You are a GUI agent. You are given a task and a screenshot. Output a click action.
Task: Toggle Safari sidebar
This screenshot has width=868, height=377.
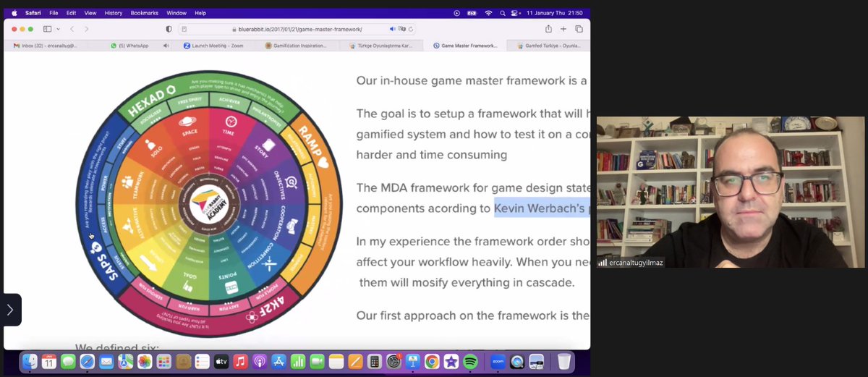47,29
